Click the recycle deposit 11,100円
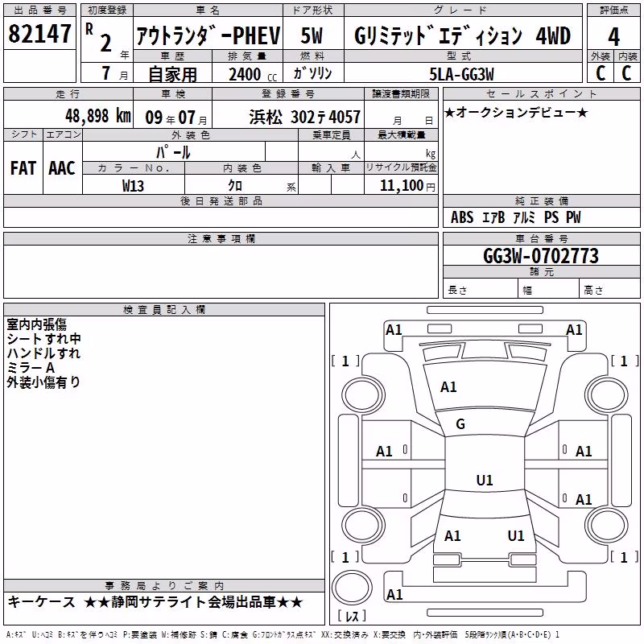The image size is (644, 644). (407, 186)
